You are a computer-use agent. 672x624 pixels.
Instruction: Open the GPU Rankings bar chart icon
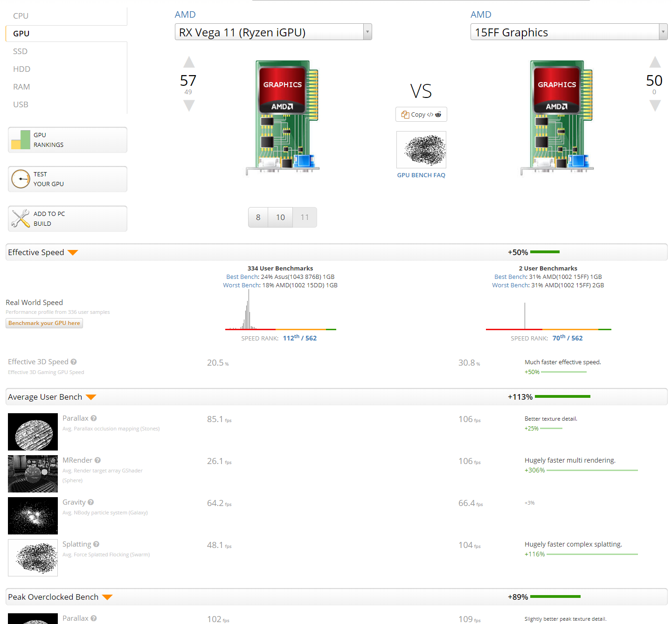click(21, 139)
